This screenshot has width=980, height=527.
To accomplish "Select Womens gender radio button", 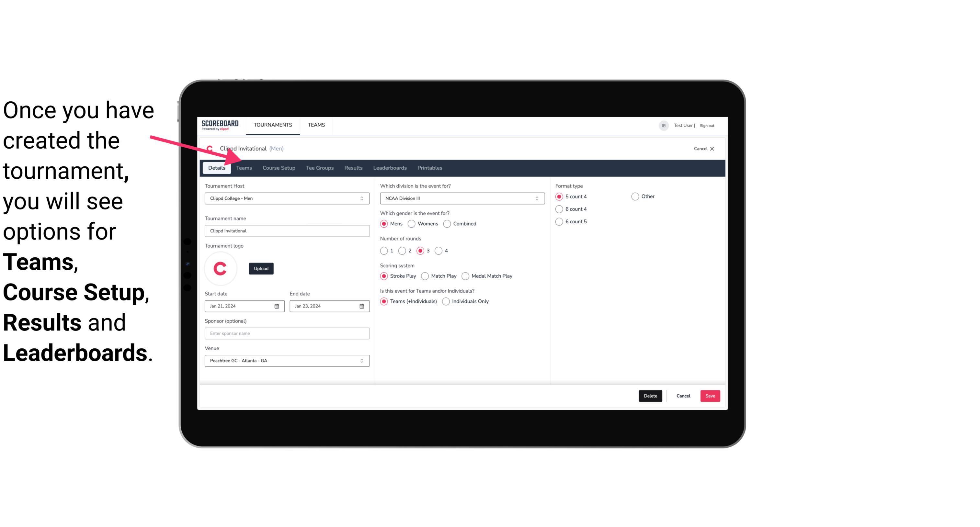I will (412, 223).
